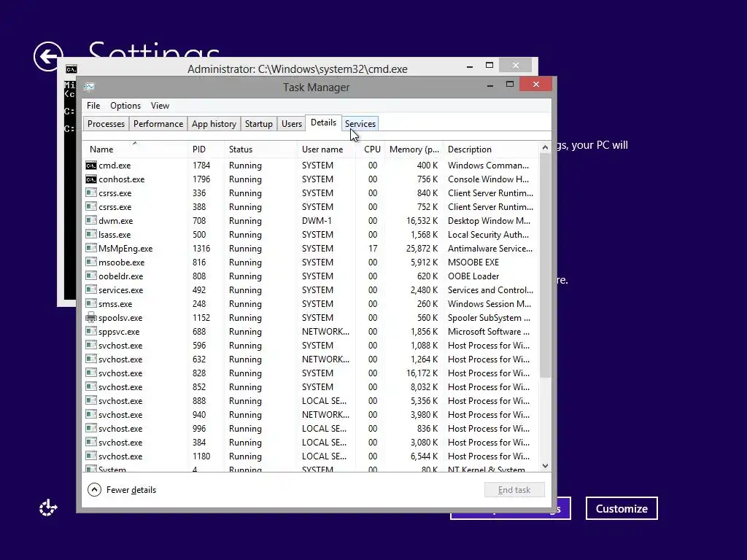
Task: Sort by the Memory column header
Action: [414, 149]
